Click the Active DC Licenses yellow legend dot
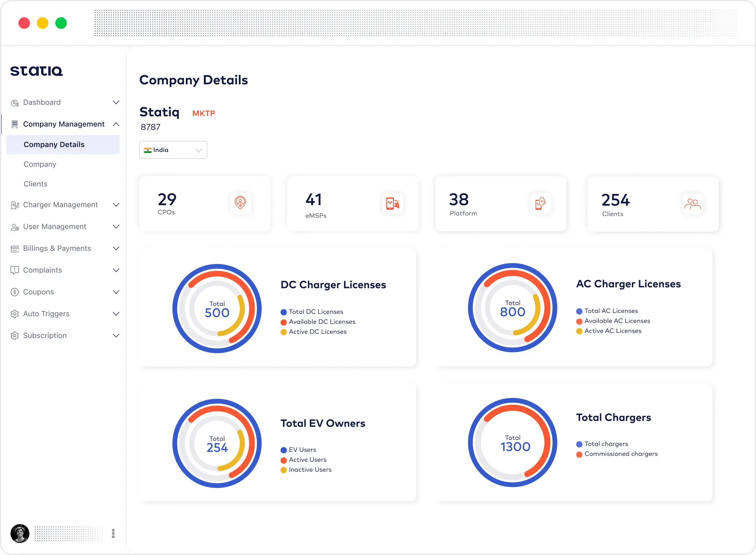756x555 pixels. (284, 332)
